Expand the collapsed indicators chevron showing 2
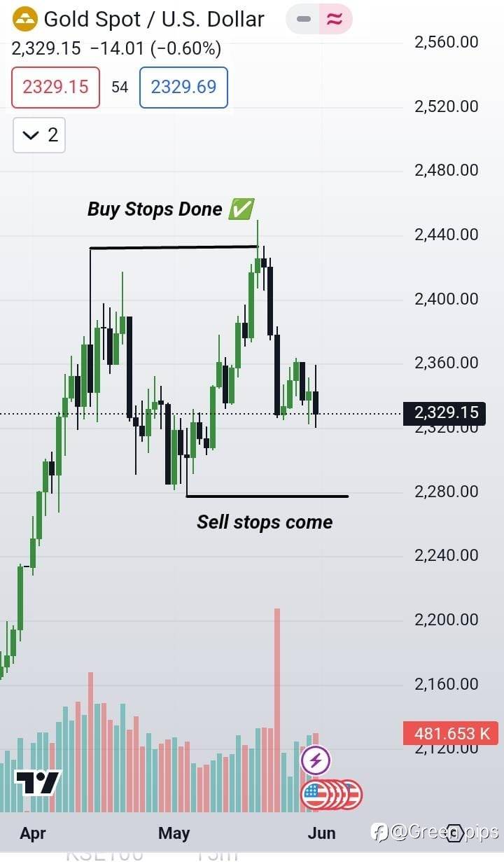 click(x=39, y=135)
